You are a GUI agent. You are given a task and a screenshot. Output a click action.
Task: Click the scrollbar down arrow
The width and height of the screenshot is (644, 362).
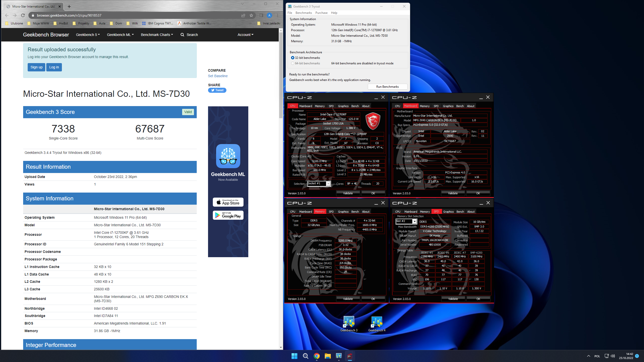point(281,347)
